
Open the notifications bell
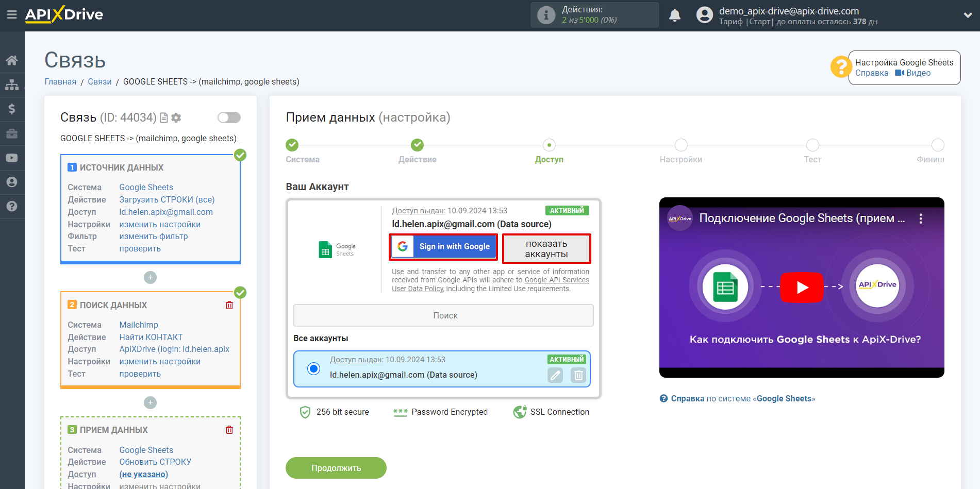click(x=675, y=15)
